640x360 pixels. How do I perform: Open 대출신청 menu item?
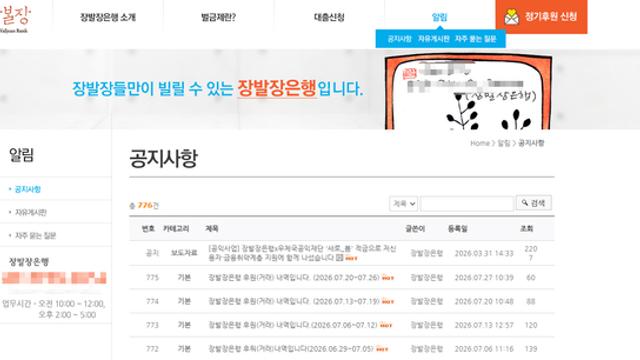(x=329, y=17)
